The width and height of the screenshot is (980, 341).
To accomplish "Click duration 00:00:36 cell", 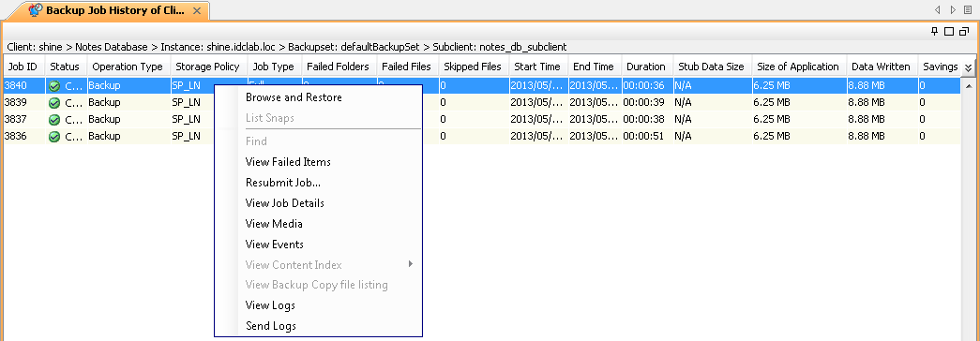I will coord(646,85).
